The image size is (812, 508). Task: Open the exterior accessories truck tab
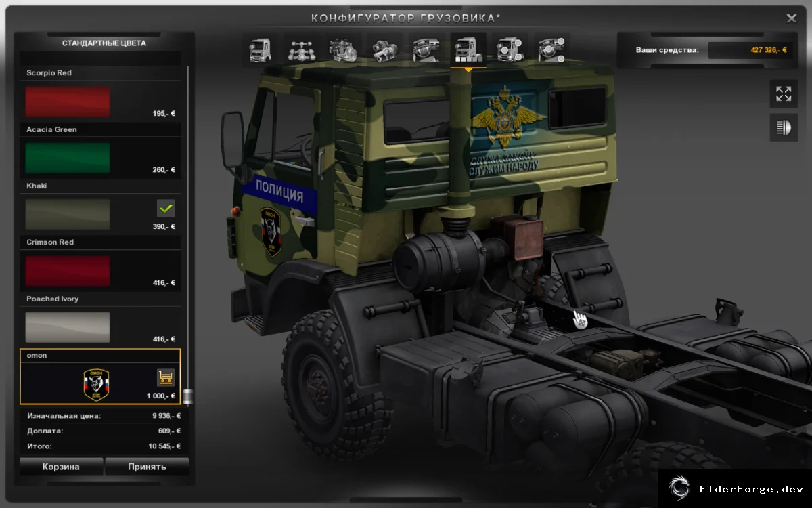pyautogui.click(x=510, y=49)
